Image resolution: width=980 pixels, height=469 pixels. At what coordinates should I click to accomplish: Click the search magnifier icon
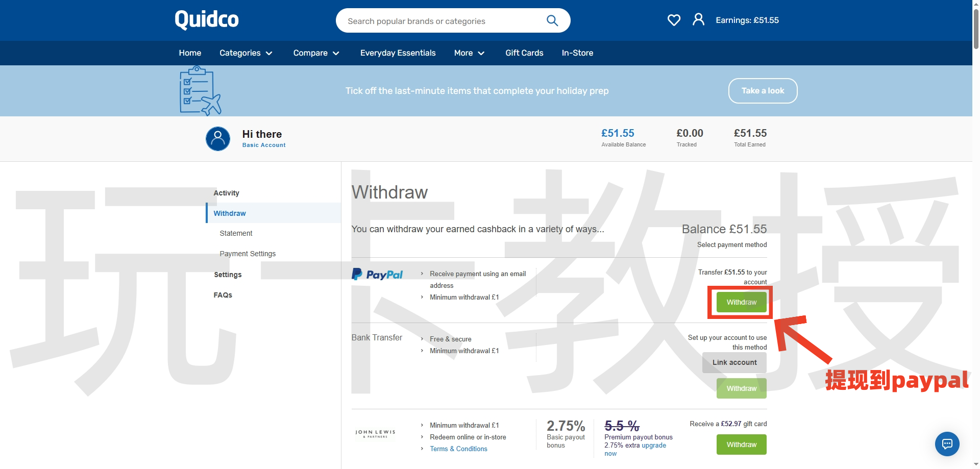[552, 20]
